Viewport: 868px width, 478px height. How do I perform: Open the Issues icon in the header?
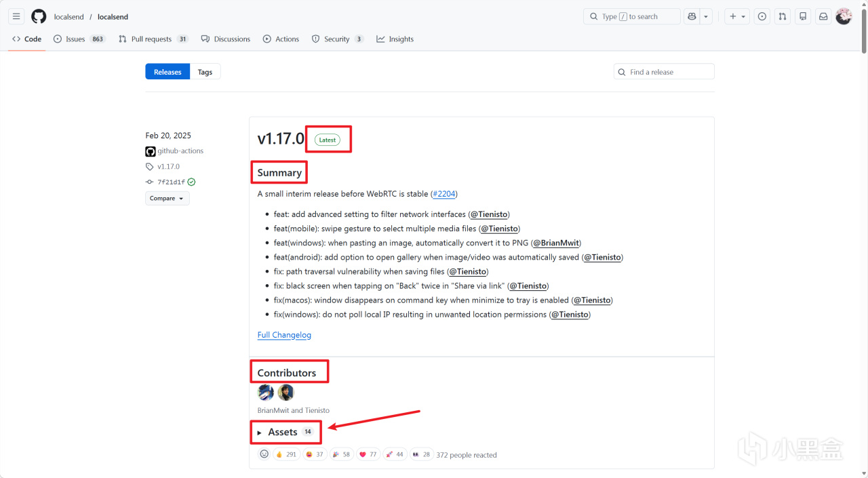click(x=762, y=16)
